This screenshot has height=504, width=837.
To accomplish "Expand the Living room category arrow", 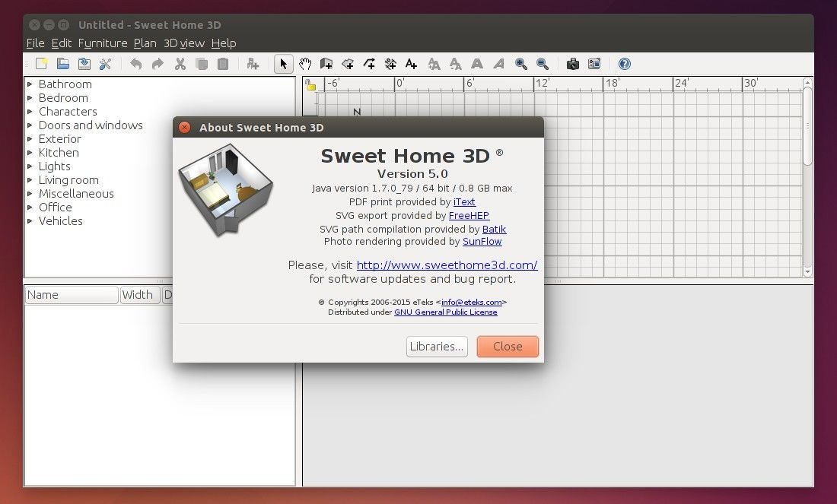I will pos(30,179).
